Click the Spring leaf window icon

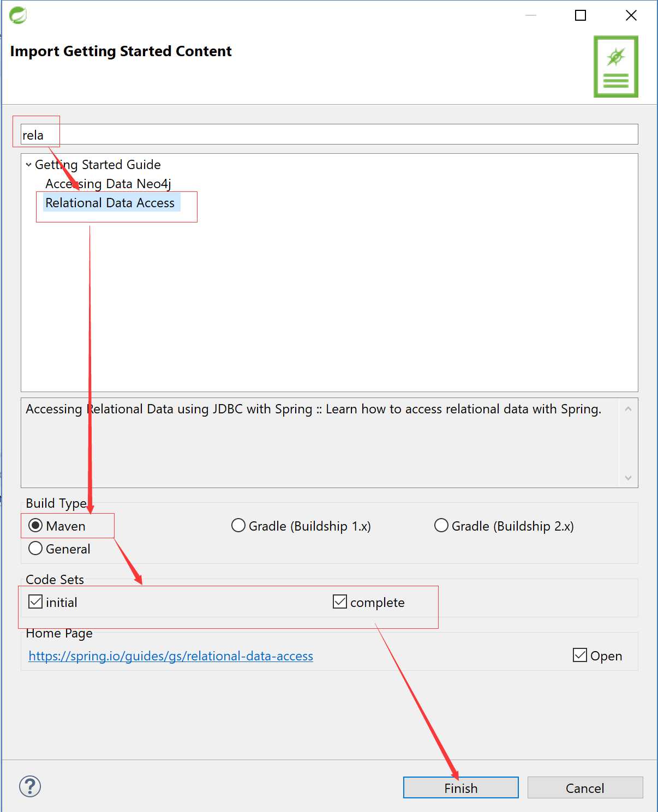[18, 15]
